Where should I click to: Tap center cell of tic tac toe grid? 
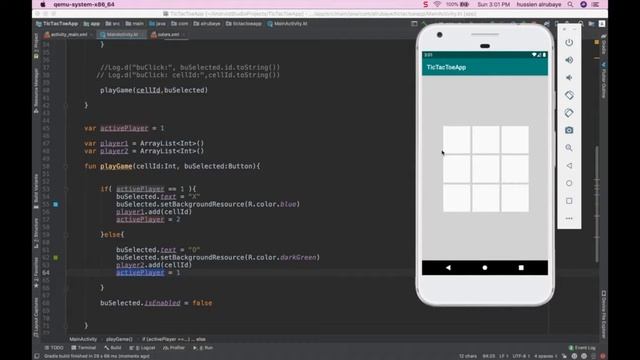click(x=485, y=169)
